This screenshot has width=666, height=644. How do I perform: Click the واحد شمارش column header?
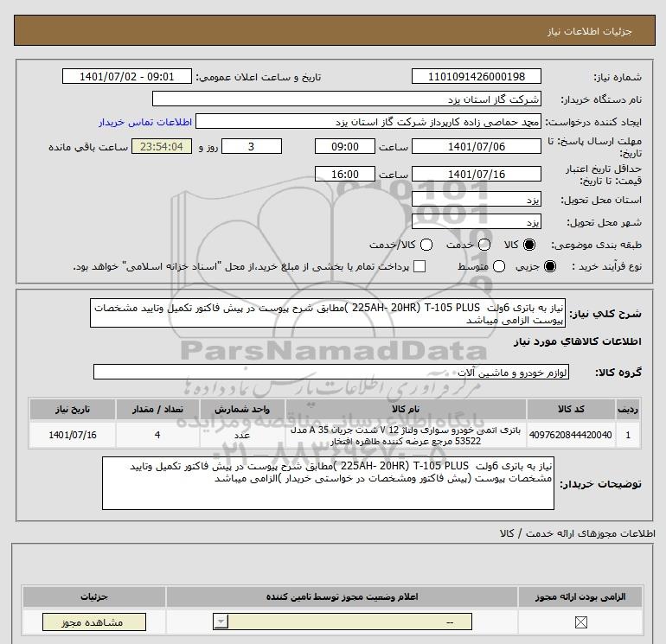[242, 409]
